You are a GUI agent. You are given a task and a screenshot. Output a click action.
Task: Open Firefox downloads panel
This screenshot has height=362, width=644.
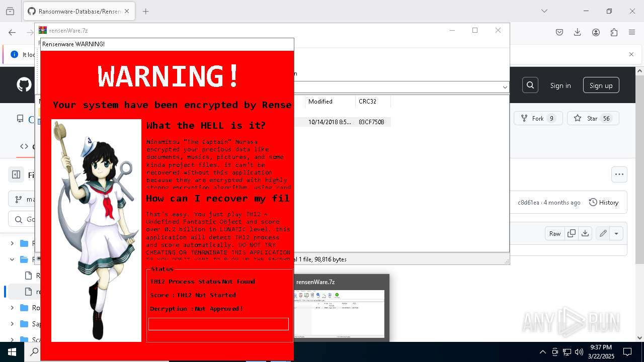(578, 32)
